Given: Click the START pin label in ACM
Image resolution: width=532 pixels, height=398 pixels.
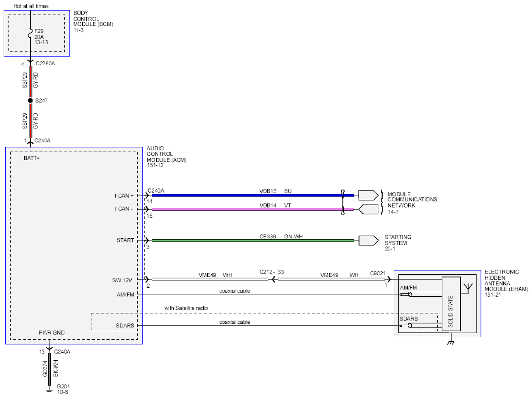Looking at the screenshot, I should [125, 240].
